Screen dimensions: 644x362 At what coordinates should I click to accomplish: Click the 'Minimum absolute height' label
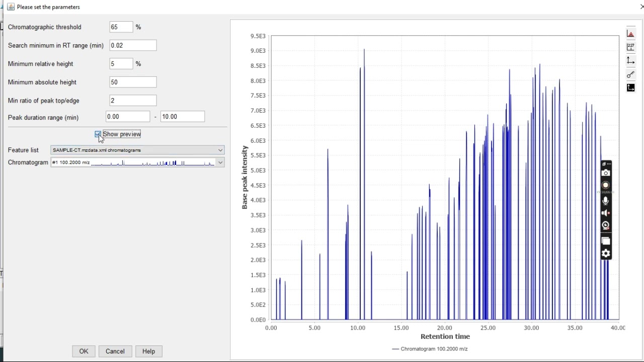[x=42, y=82]
